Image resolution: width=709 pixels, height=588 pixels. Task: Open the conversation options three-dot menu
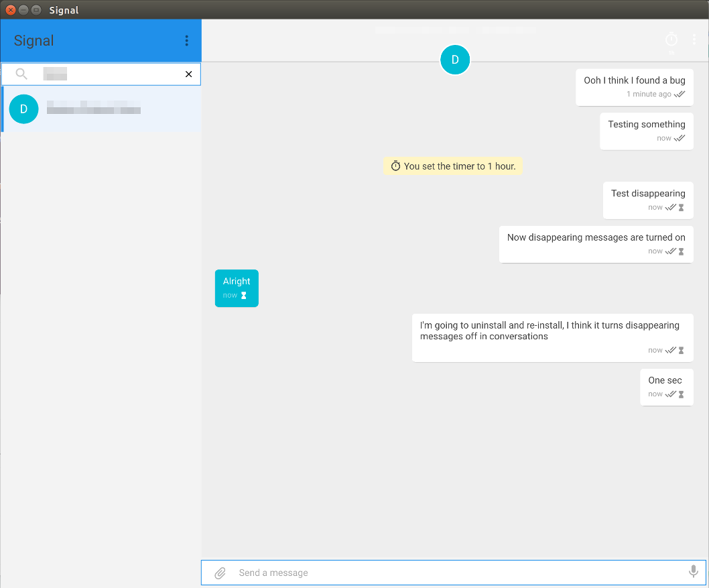[x=694, y=40]
